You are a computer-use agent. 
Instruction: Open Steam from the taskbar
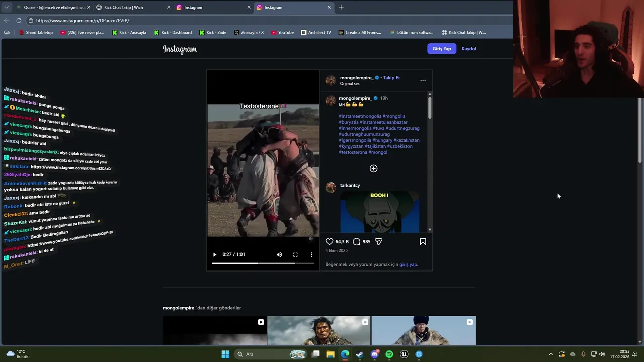359,354
